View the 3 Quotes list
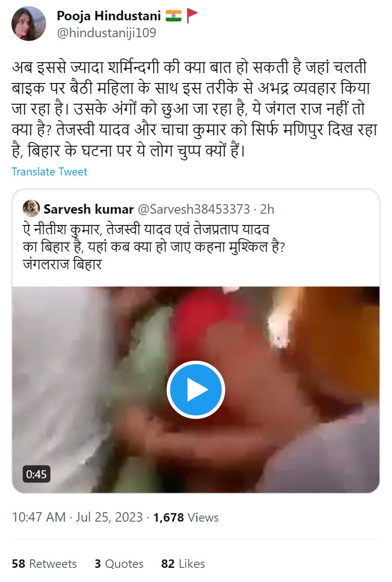 pyautogui.click(x=119, y=564)
